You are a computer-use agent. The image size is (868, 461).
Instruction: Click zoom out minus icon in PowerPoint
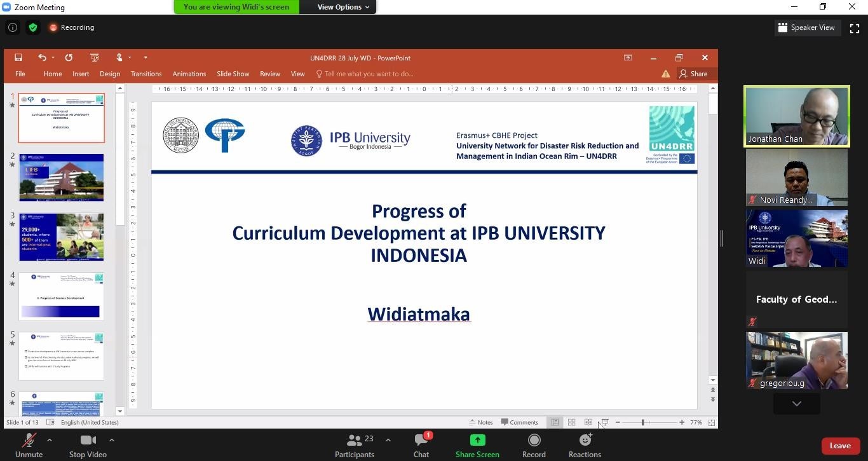618,422
